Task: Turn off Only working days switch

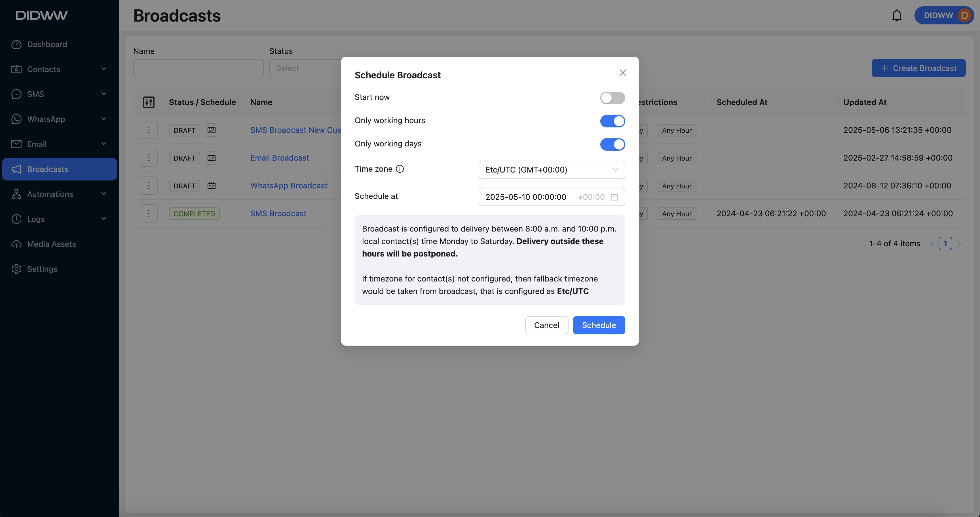Action: point(612,144)
